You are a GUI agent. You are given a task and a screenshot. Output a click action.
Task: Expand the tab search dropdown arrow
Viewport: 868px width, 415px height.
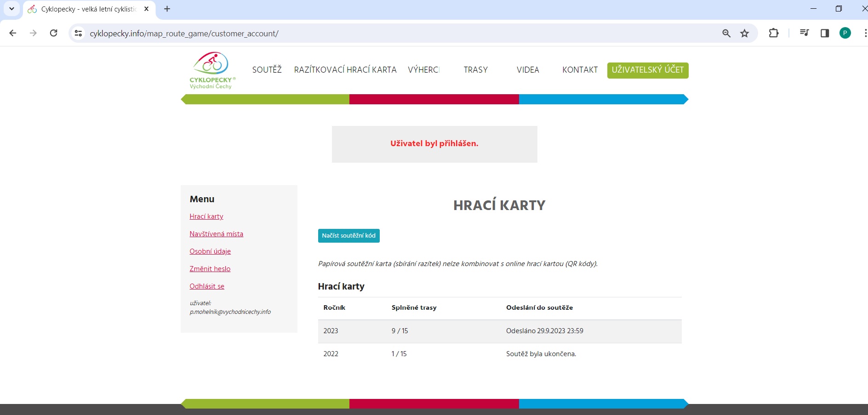[x=11, y=9]
